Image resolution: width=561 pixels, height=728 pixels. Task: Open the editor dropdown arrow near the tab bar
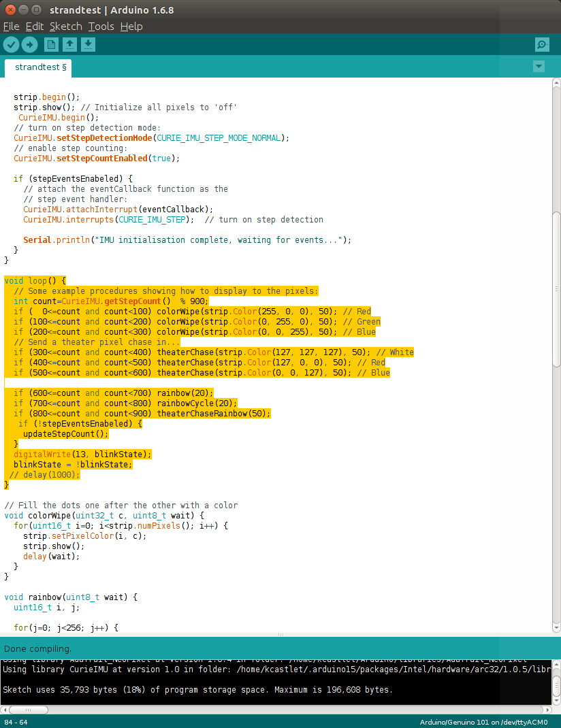(x=539, y=67)
